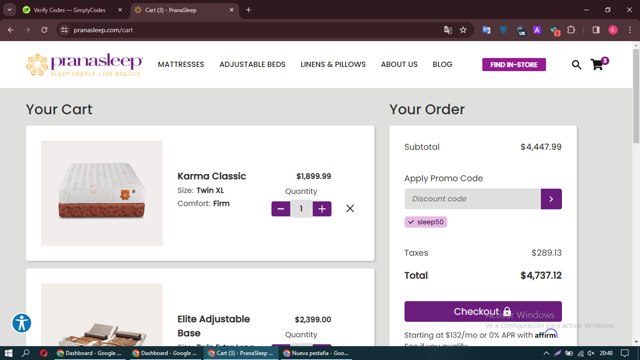Click the sleep50 applied promo tag

tap(426, 222)
